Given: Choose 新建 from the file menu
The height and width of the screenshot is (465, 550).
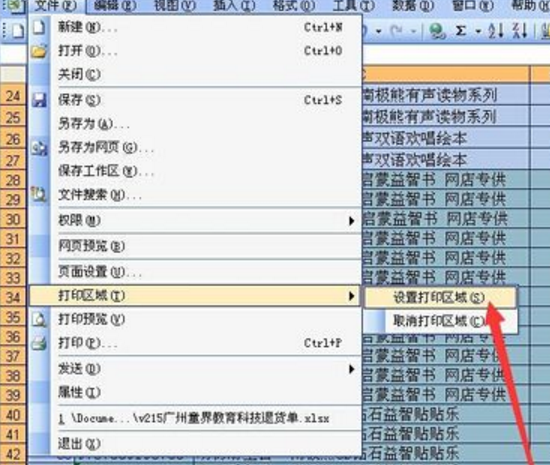Looking at the screenshot, I should 195,27.
